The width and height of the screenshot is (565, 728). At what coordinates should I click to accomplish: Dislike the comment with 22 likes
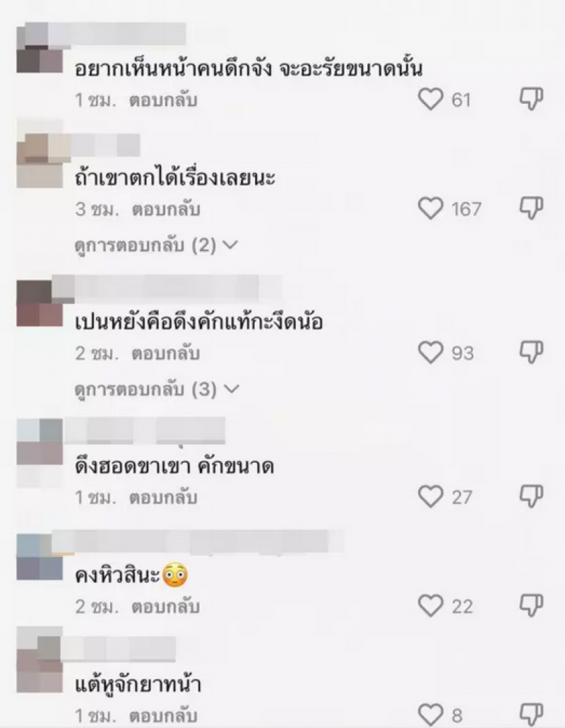(530, 606)
